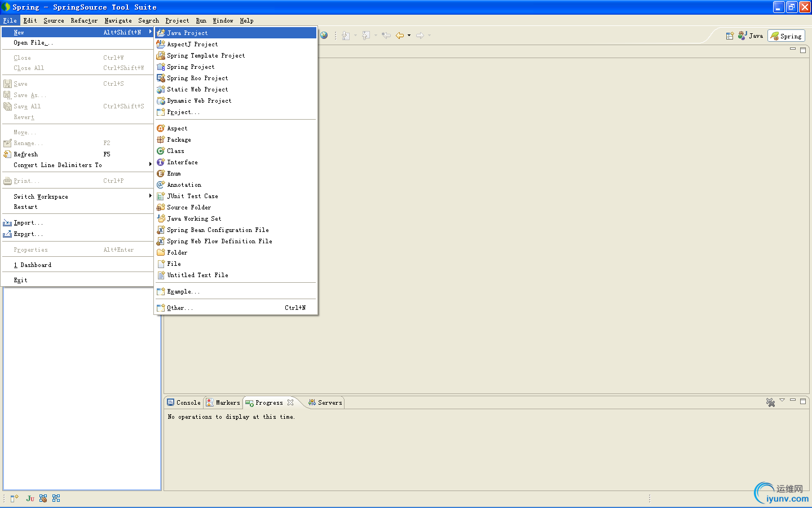Open Other... wizard (Ctrl+N)

point(236,308)
